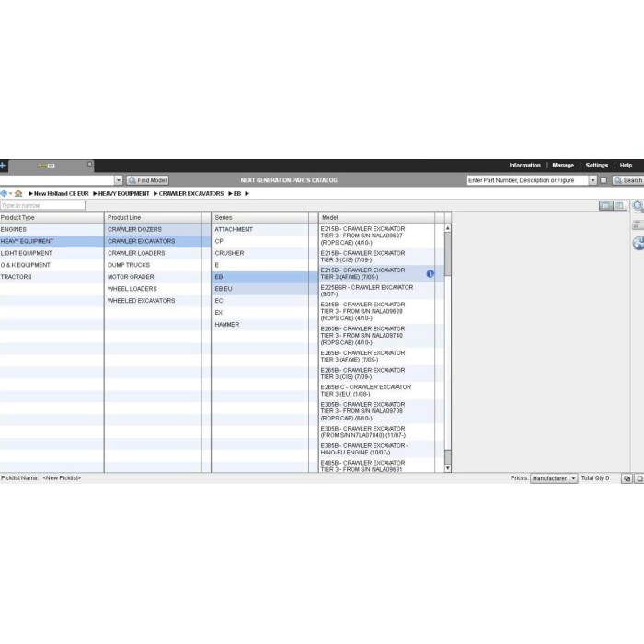The image size is (644, 644).
Task: Select ENGINES product type
Action: 52,229
